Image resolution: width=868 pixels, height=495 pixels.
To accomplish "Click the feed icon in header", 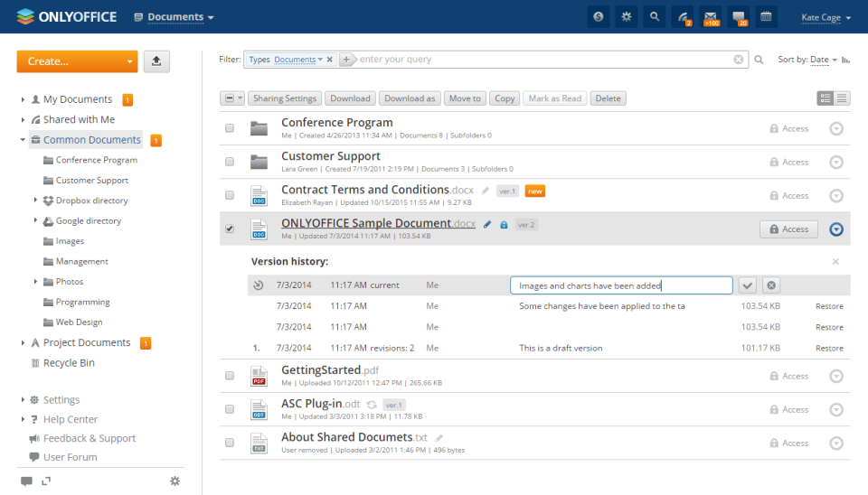I will [x=683, y=17].
